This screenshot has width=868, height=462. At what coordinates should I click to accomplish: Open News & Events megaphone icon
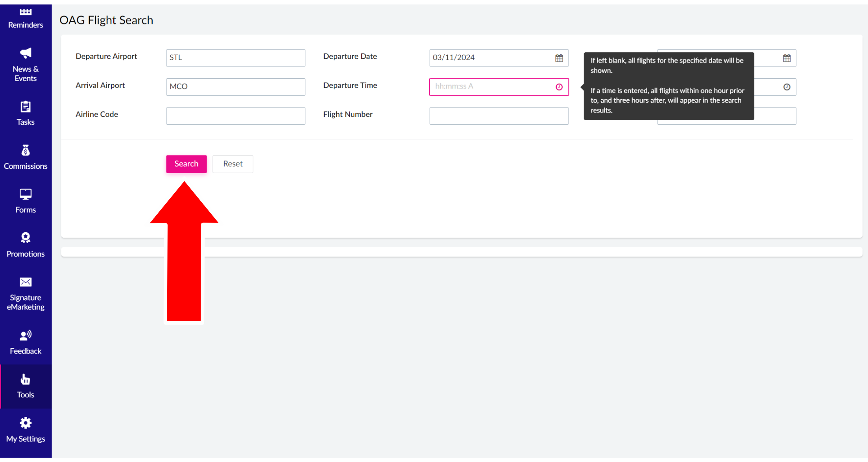coord(26,53)
